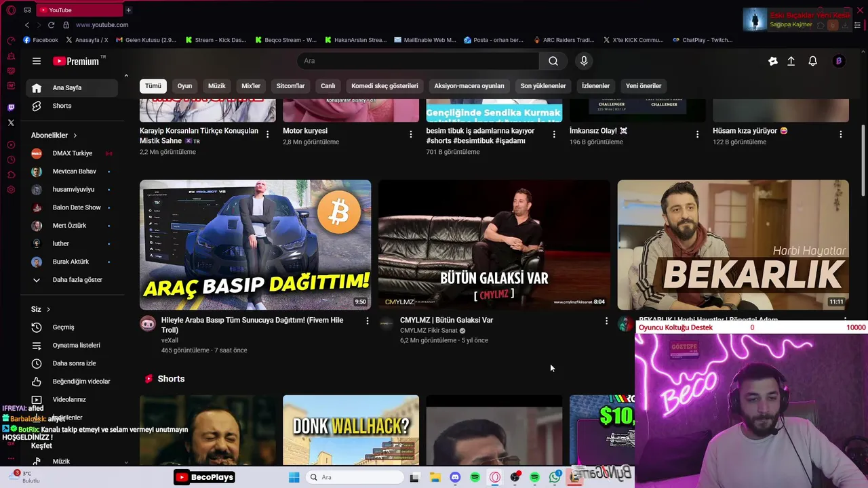Image resolution: width=868 pixels, height=488 pixels.
Task: Select Komedi skeç gösterileri chip
Action: tap(384, 86)
